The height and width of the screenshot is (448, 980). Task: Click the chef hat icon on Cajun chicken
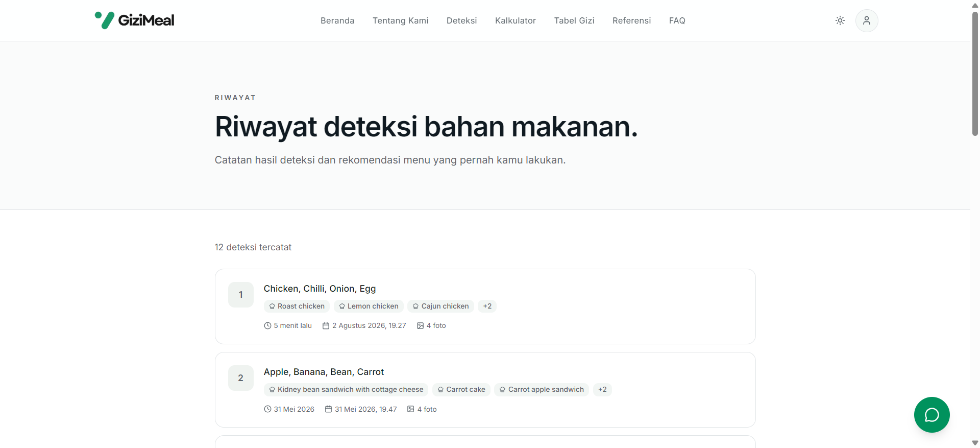pos(415,306)
